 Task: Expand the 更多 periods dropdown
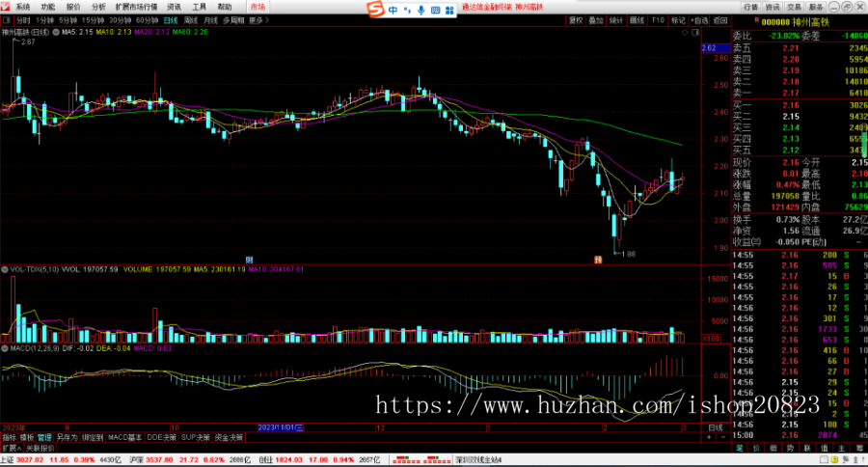(x=257, y=19)
